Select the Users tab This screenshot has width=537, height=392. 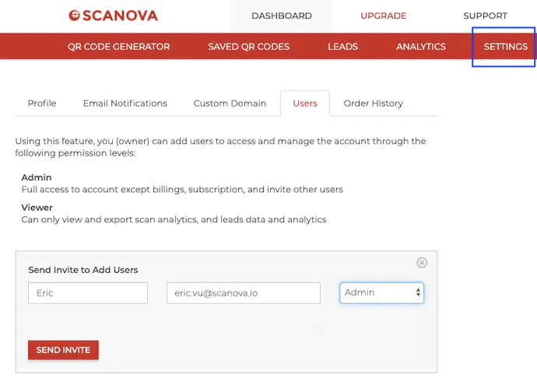pos(305,103)
